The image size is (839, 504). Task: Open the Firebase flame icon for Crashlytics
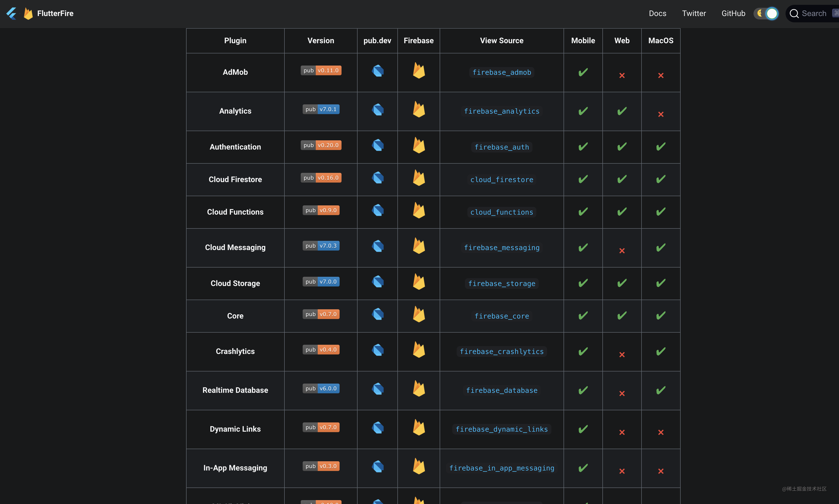pos(419,350)
